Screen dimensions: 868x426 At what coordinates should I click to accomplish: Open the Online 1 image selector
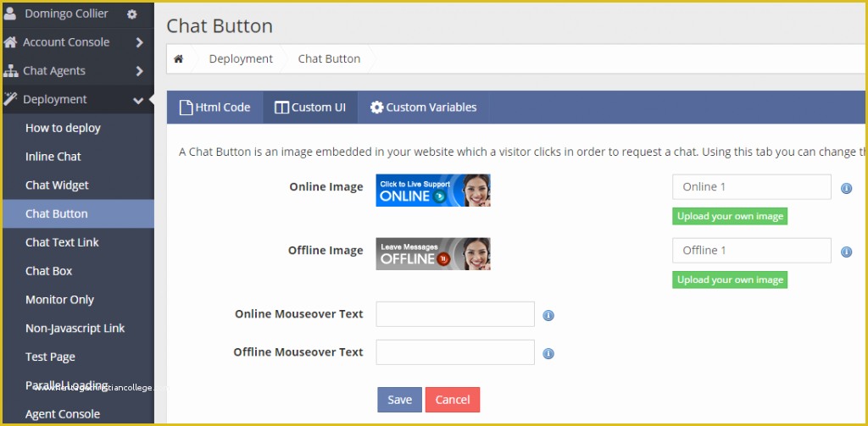pyautogui.click(x=752, y=187)
